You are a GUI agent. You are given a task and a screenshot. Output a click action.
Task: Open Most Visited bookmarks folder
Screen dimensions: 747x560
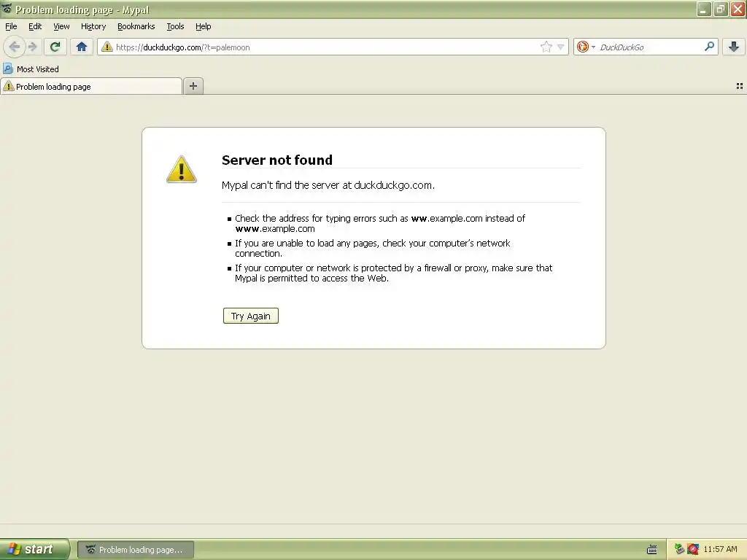click(31, 69)
